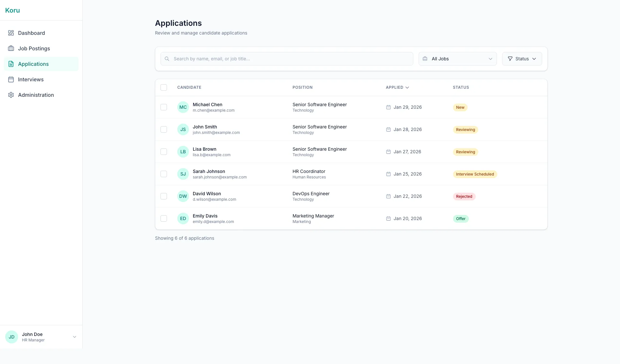Click the Interview Scheduled badge
Screen dimensions: 620x364
(475, 174)
